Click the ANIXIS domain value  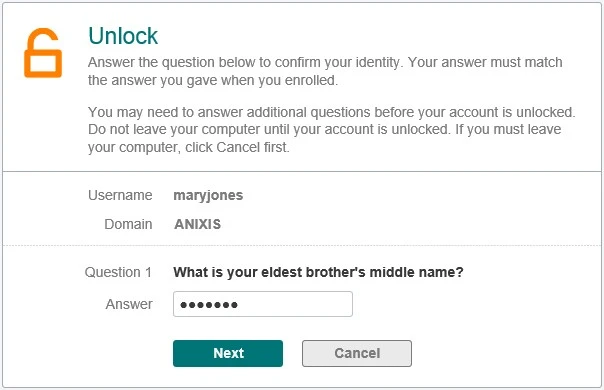pos(197,224)
